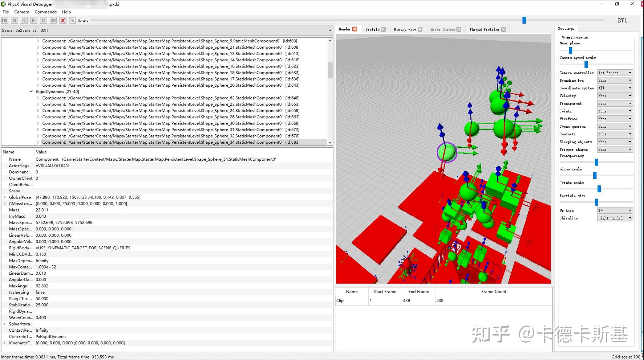Open the Bounding box dropdown
This screenshot has height=360, width=644.
(x=615, y=81)
